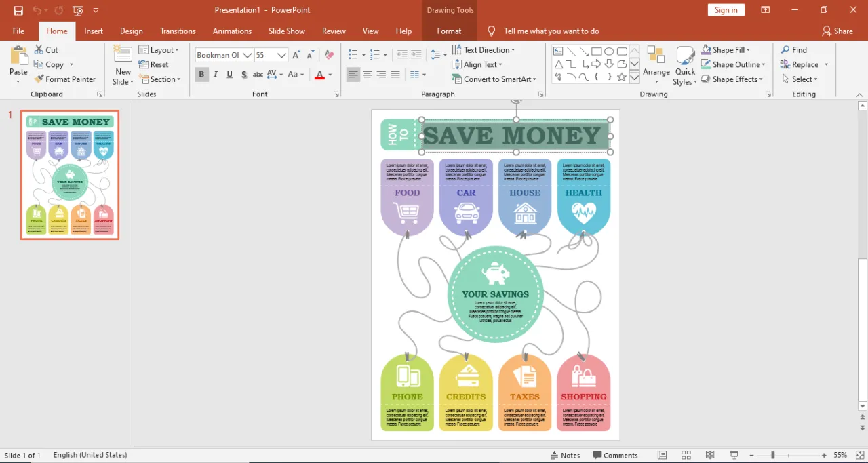Open the Comments pane from status bar
This screenshot has height=463, width=868.
(x=615, y=455)
